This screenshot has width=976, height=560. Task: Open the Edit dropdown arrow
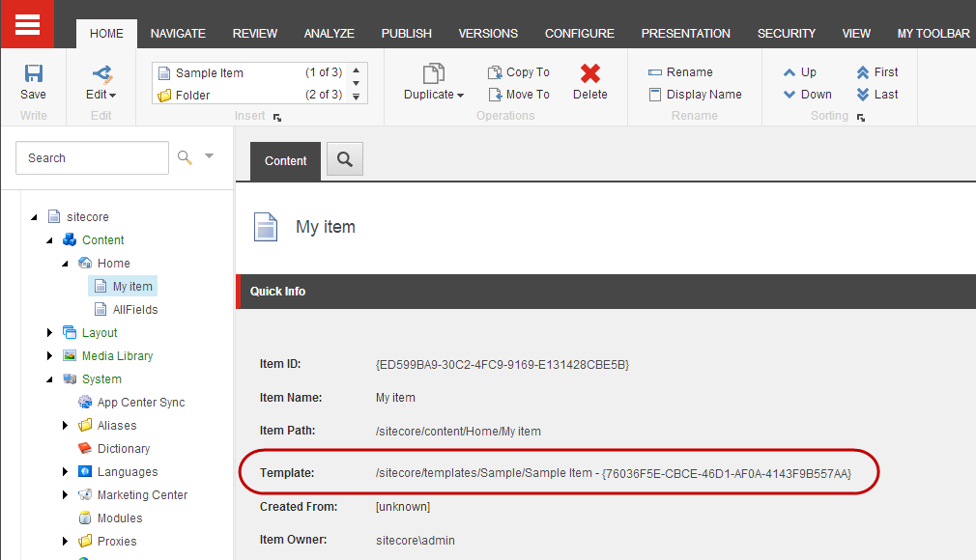113,96
